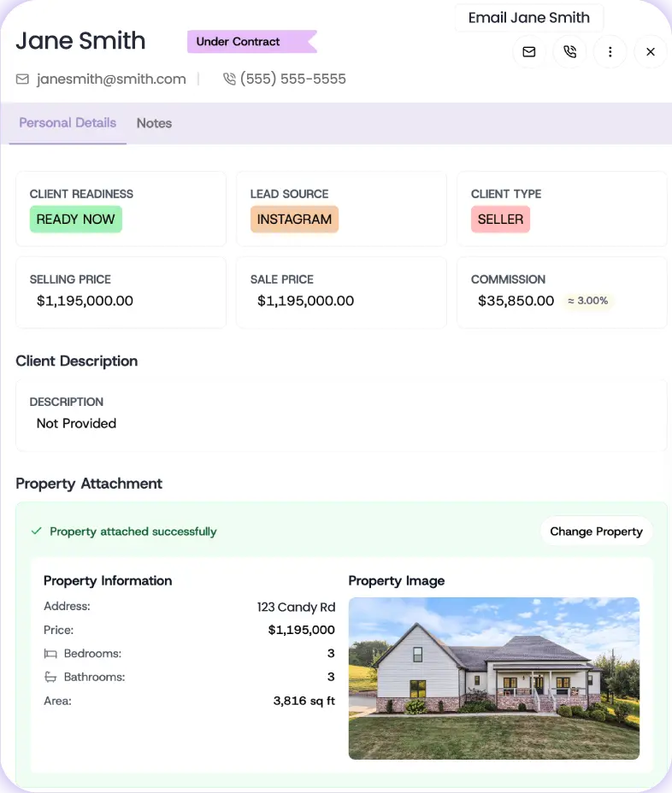This screenshot has height=793, width=672.
Task: Click the bed icon next to Bedrooms
Action: [50, 654]
